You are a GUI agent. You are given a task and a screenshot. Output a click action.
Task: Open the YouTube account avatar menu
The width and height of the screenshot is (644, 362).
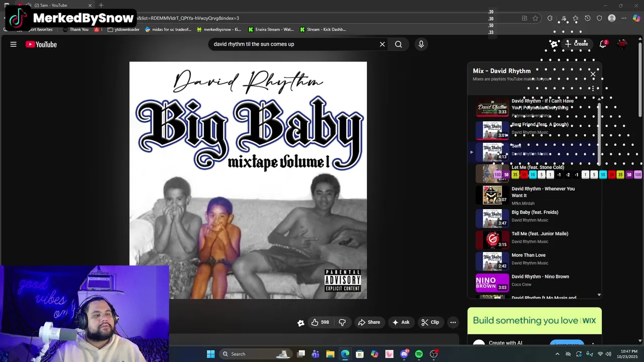[622, 44]
